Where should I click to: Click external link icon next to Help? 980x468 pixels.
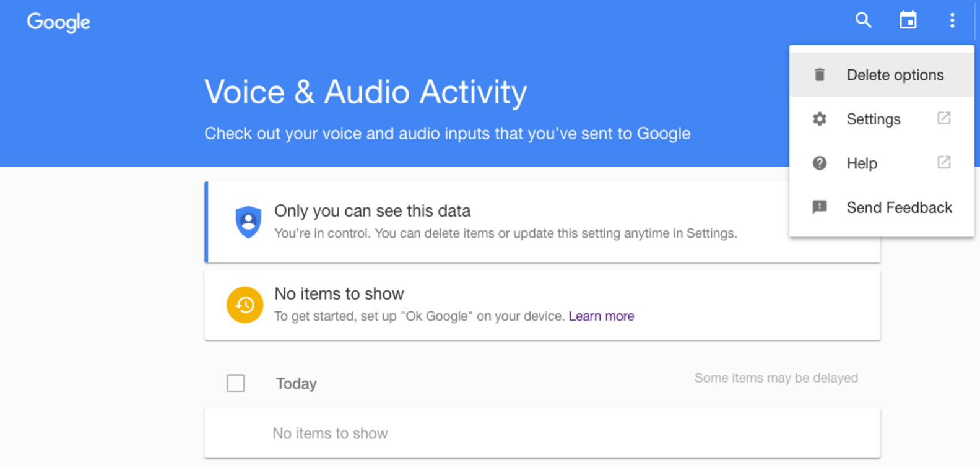(x=943, y=163)
